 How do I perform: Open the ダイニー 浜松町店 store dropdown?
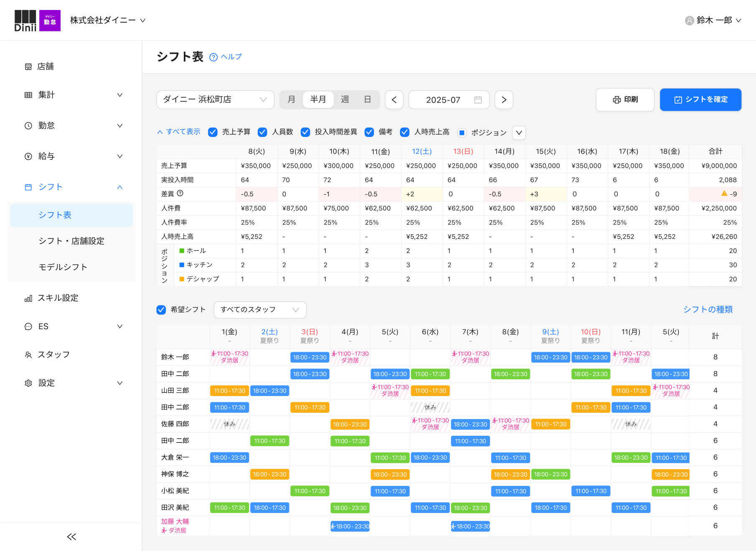point(215,100)
